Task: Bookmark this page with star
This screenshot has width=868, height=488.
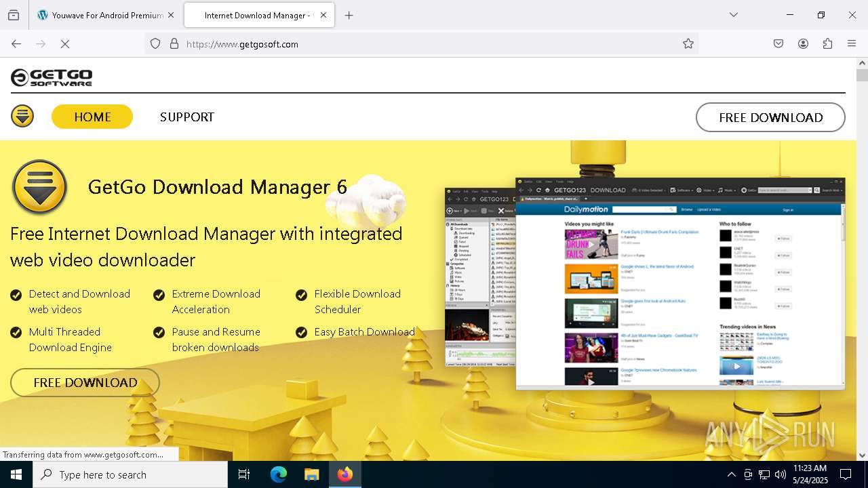Action: point(688,43)
